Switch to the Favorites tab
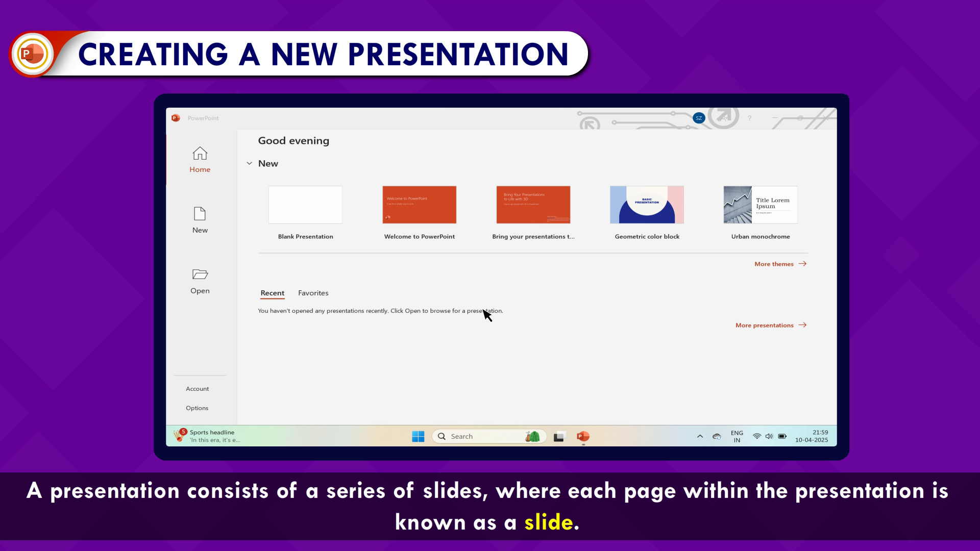The image size is (980, 551). coord(313,293)
